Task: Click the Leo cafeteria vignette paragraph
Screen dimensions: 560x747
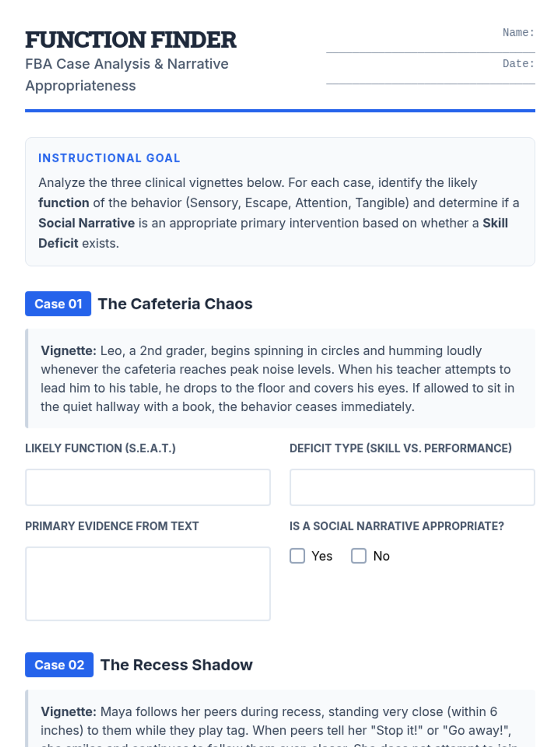Action: click(278, 379)
